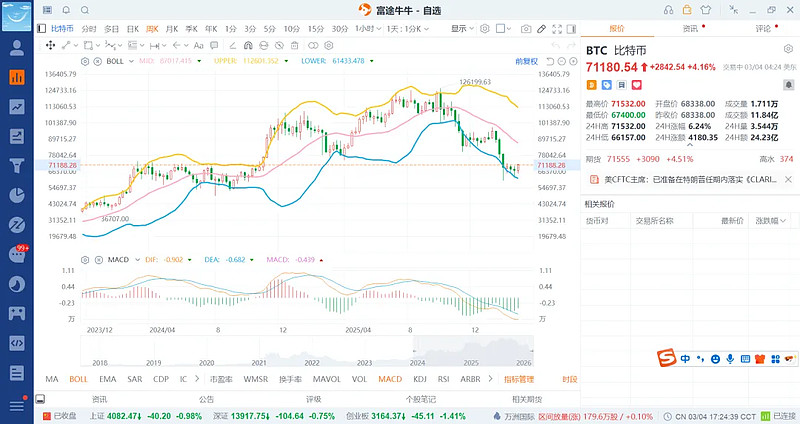Open the orange shopping bag icon
The width and height of the screenshot is (800, 424).
pos(687,10)
